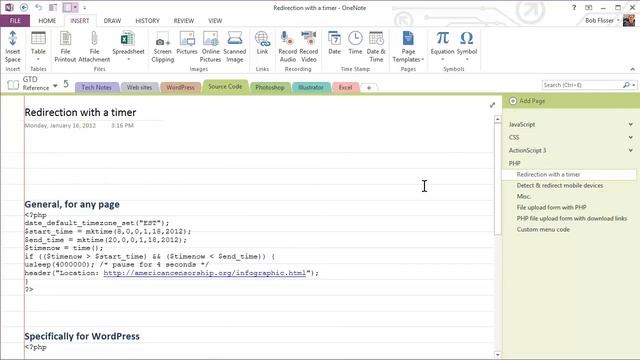Select the Web sites section tab
The height and width of the screenshot is (360, 640).
tap(139, 87)
